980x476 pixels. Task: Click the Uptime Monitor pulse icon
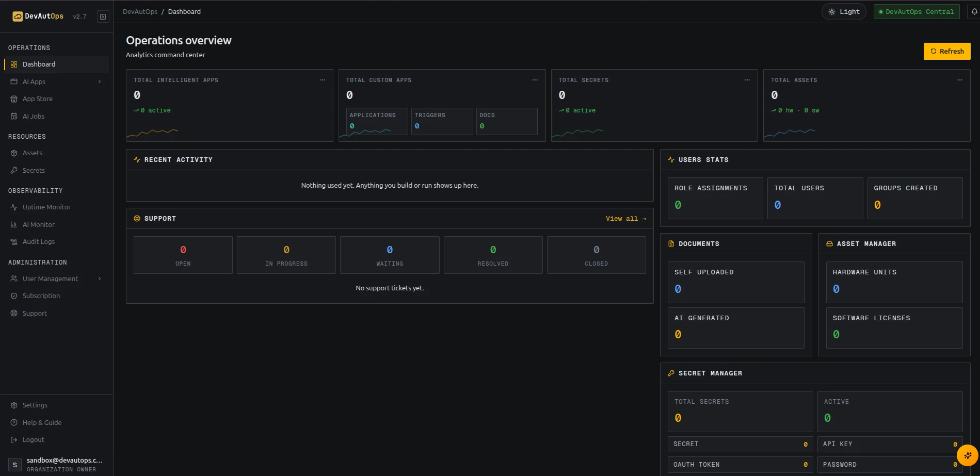(14, 207)
